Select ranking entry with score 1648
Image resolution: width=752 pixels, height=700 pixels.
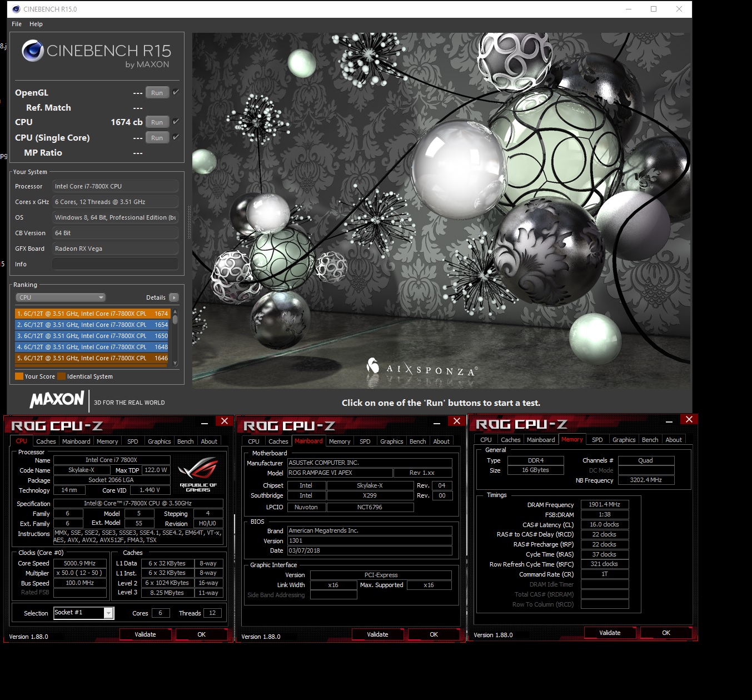[x=92, y=347]
